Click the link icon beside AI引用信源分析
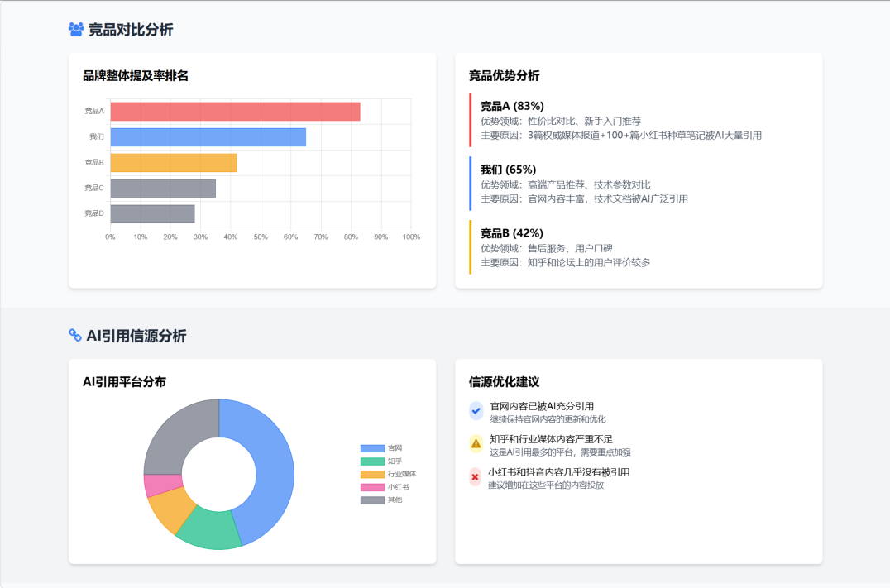890x588 pixels. (x=75, y=336)
